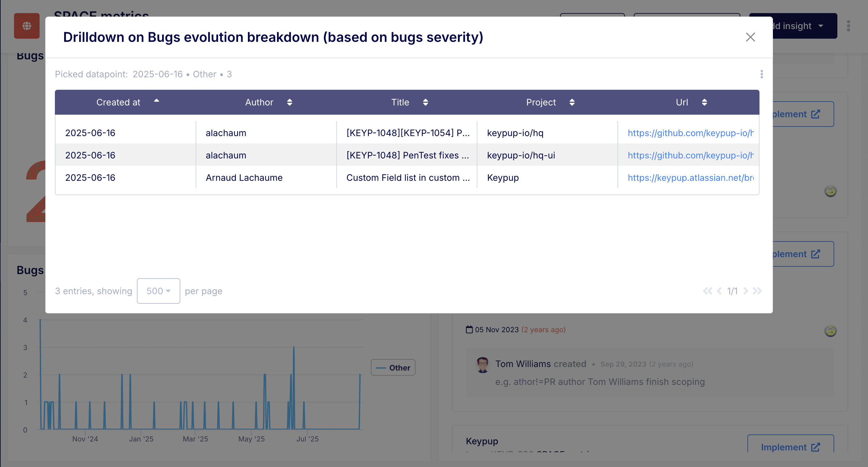Viewport: 868px width, 467px height.
Task: Open the top-right vertical three-dot menu
Action: (x=849, y=25)
